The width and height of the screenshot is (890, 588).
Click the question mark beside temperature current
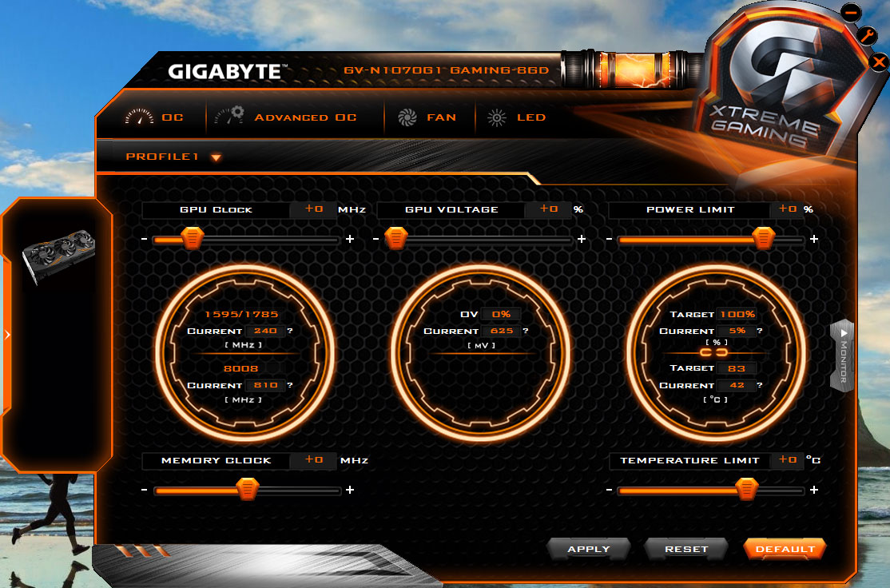[x=760, y=385]
